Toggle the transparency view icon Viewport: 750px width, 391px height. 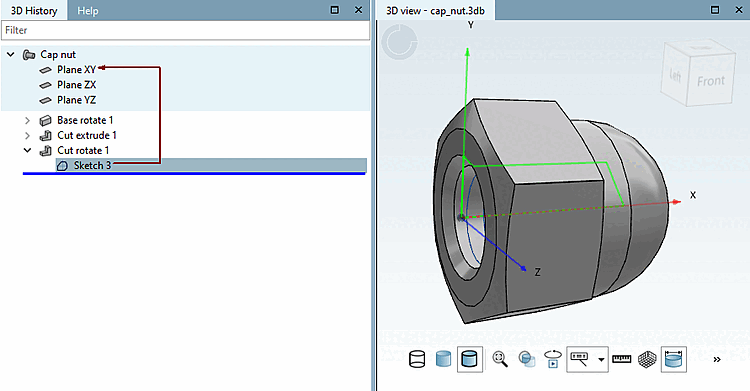(527, 359)
